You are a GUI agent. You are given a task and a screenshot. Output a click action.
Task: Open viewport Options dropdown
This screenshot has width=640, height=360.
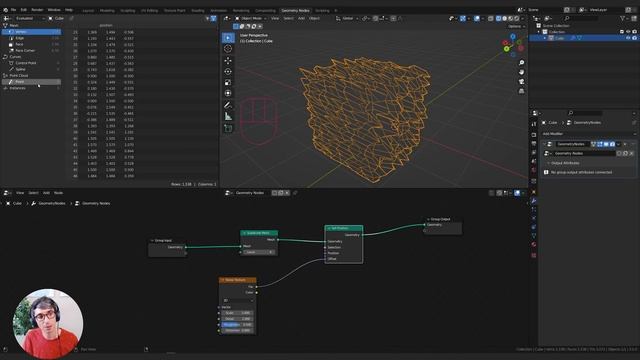516,27
